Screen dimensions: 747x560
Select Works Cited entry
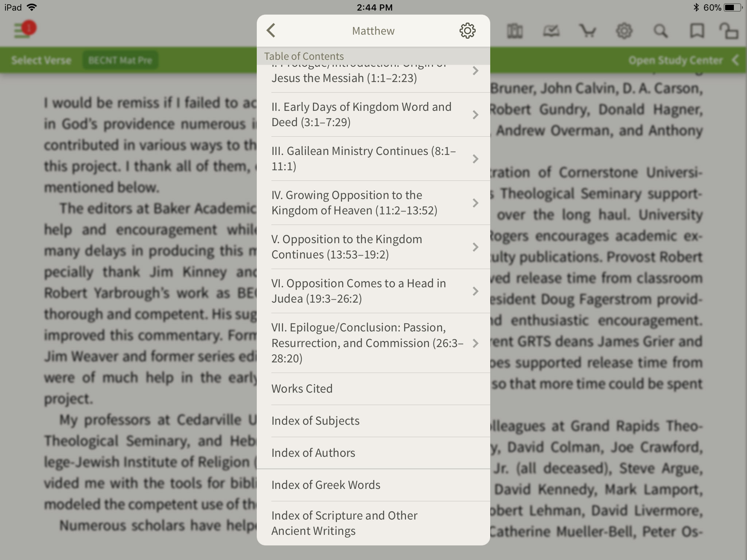[x=302, y=389]
